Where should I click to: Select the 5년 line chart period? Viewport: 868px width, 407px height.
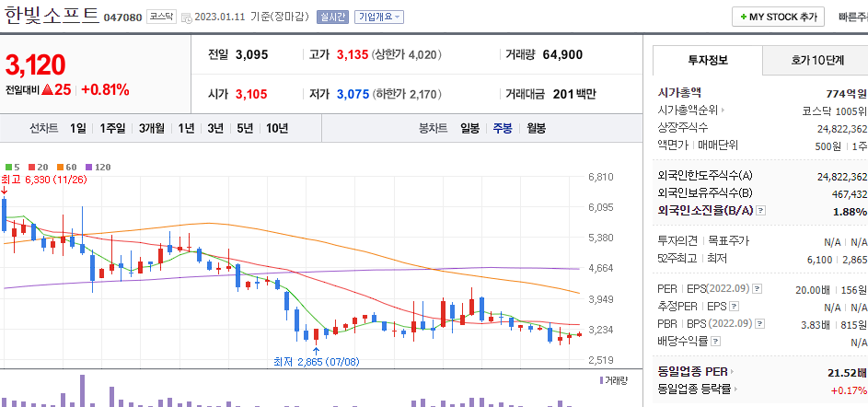tap(245, 129)
